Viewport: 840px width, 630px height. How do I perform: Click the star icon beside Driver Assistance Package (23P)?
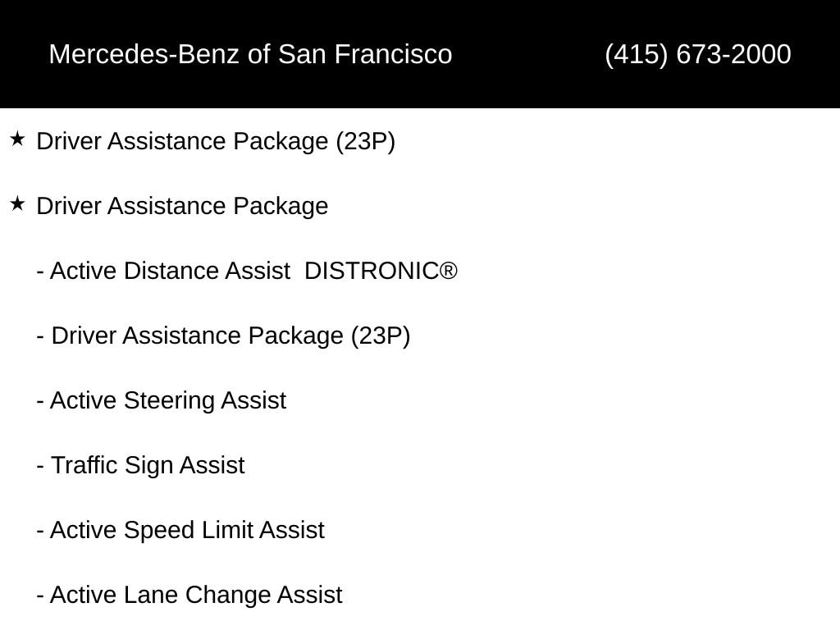coord(17,139)
